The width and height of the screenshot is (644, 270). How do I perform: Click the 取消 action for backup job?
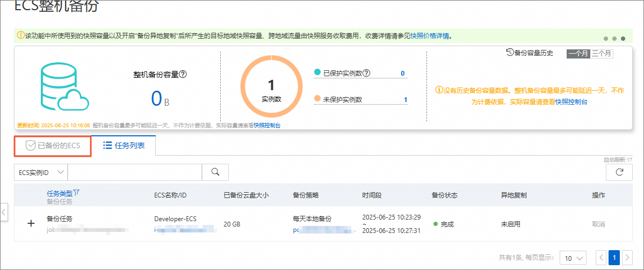click(x=598, y=224)
